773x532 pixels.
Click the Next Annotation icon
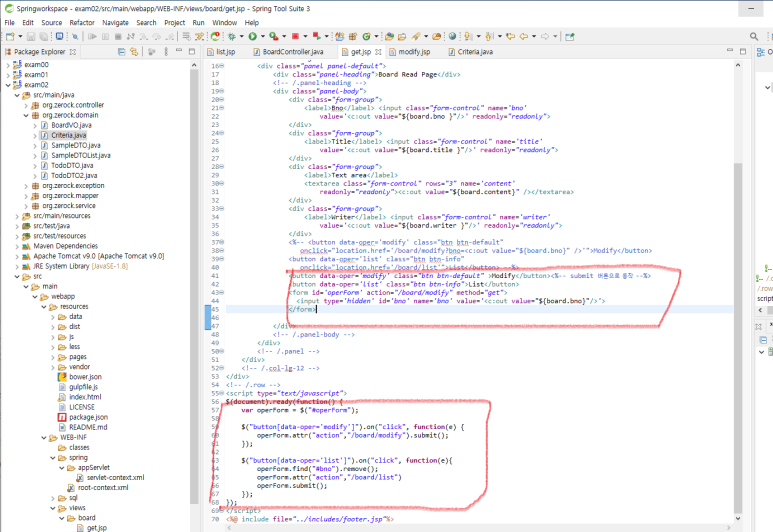coord(468,36)
